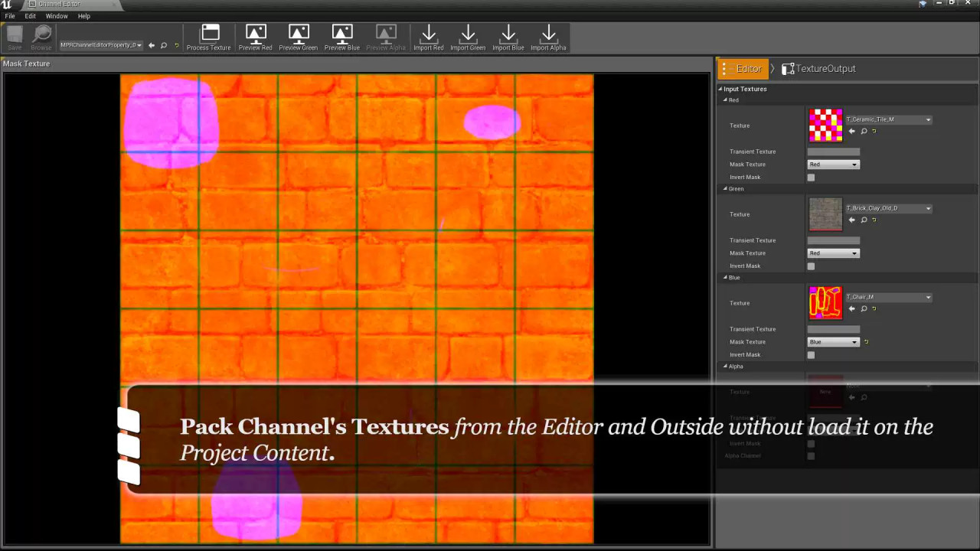Screen dimensions: 980x551
Task: Click the Blue Transient Texture field
Action: point(833,329)
